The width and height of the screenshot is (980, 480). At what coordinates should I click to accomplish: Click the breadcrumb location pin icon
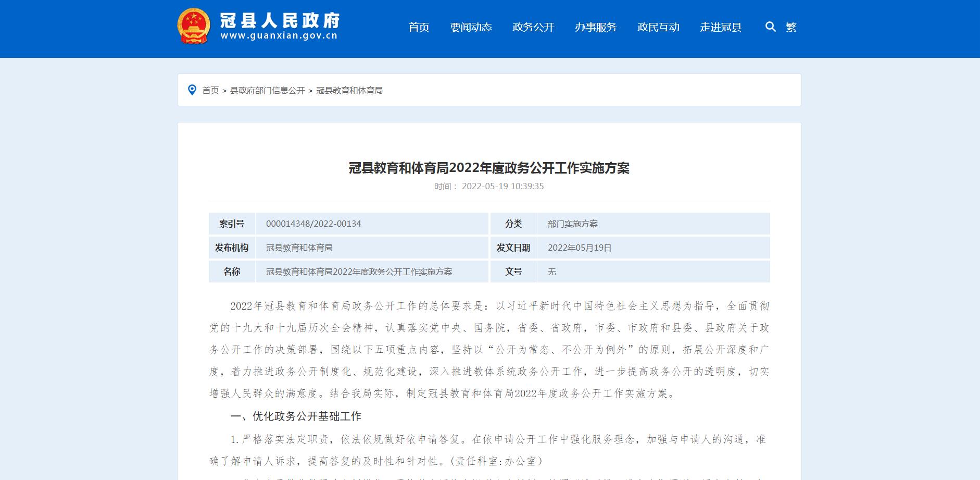click(x=192, y=90)
